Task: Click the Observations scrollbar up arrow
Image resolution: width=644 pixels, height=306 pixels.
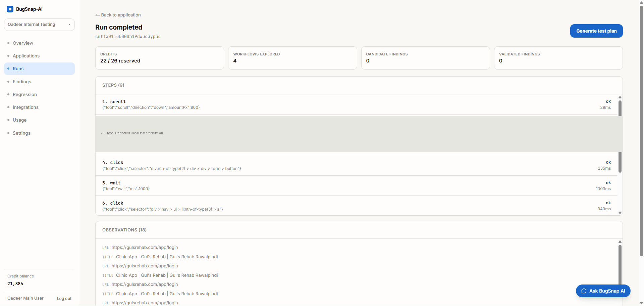Action: click(620, 242)
